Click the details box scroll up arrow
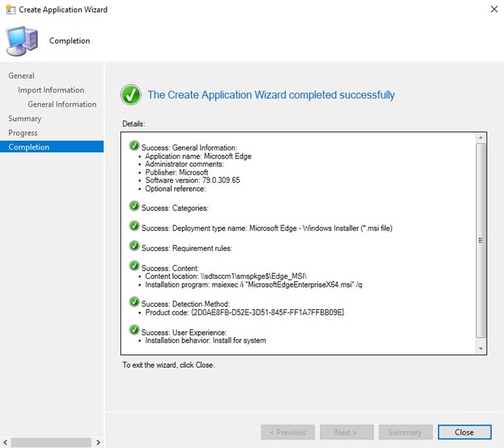 (x=481, y=138)
